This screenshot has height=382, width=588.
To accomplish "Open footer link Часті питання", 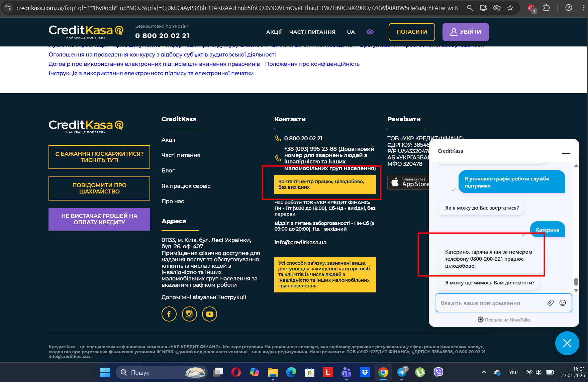I will [181, 155].
